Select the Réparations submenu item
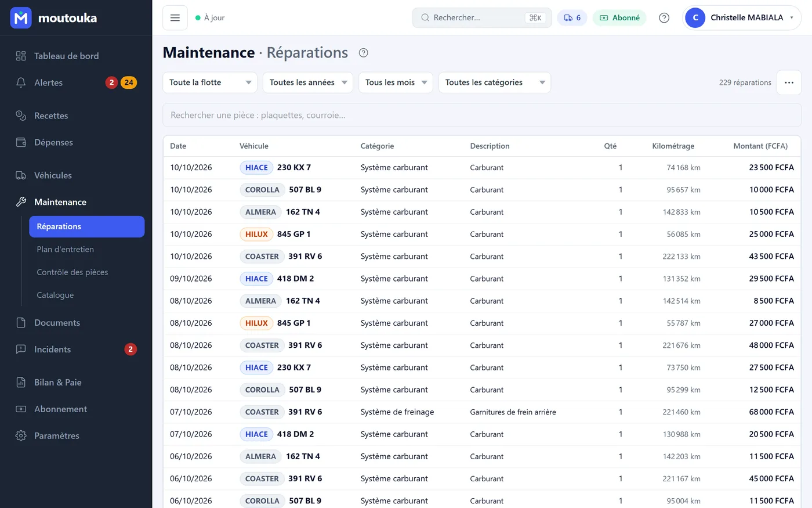This screenshot has height=508, width=812. click(86, 226)
